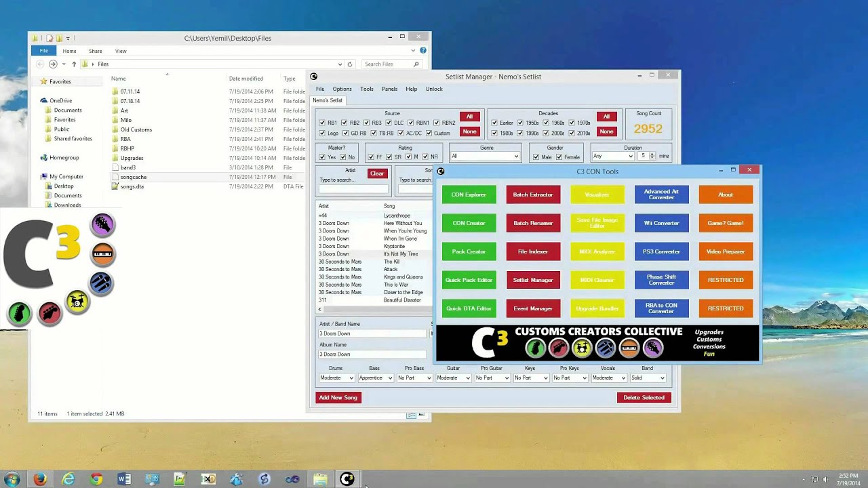Launch CON Explorer in C3 CON Tools

pyautogui.click(x=469, y=195)
